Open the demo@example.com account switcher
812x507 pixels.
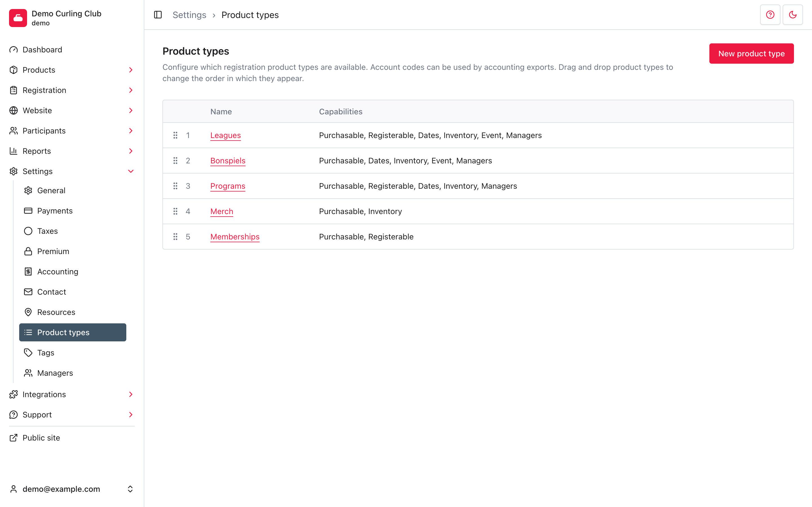[x=72, y=489]
